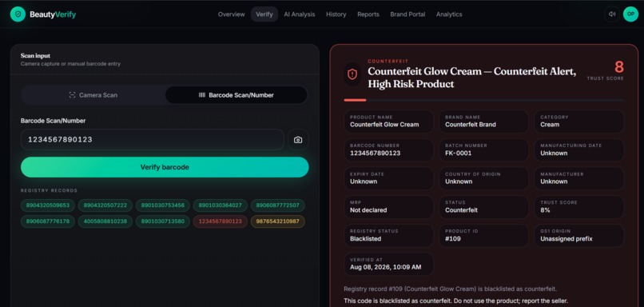Select registry record 8904320509653
The width and height of the screenshot is (644, 307).
pyautogui.click(x=48, y=205)
